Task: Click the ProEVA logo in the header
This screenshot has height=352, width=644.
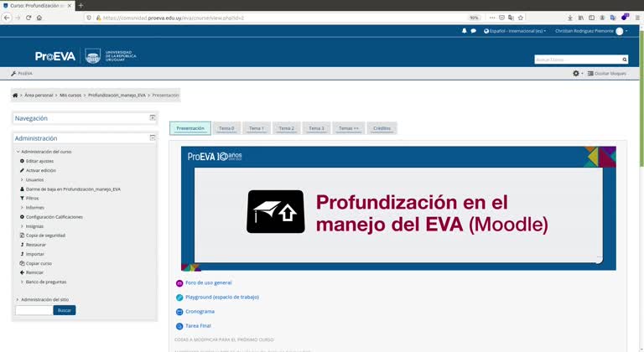Action: click(x=55, y=56)
